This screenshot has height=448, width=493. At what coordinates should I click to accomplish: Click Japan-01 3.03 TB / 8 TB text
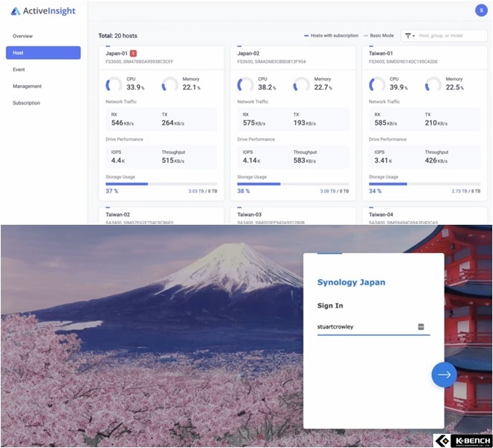(x=202, y=191)
